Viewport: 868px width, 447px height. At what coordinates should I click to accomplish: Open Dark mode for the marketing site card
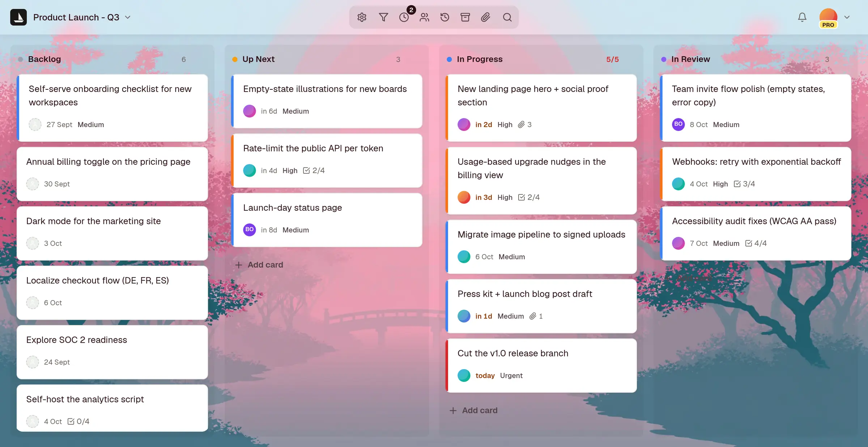tap(112, 233)
